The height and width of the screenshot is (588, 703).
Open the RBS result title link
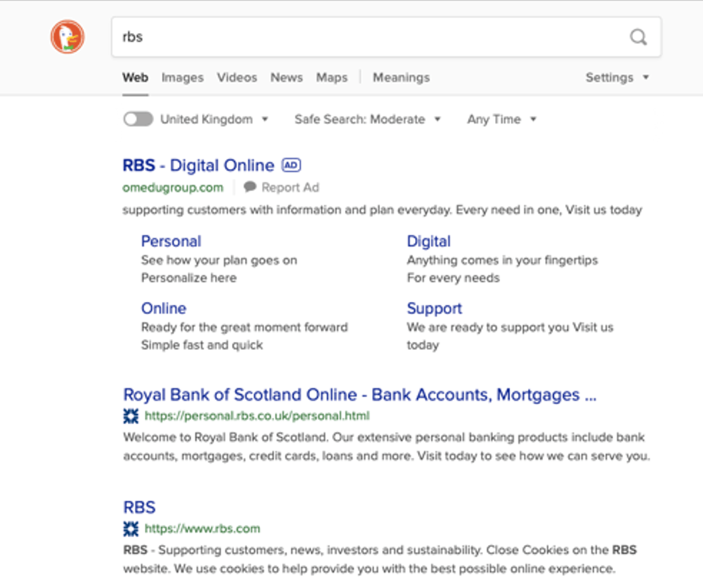pyautogui.click(x=139, y=507)
